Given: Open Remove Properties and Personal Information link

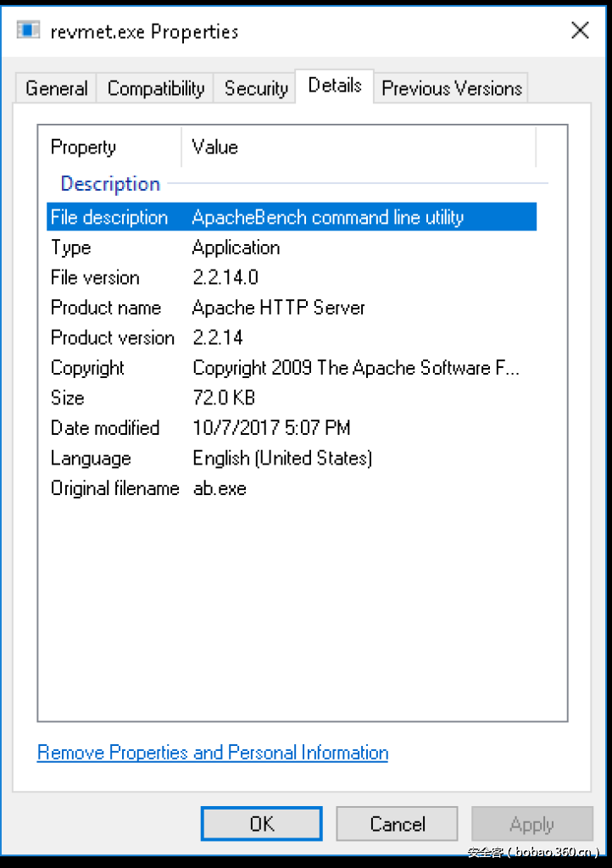Looking at the screenshot, I should click(x=213, y=753).
